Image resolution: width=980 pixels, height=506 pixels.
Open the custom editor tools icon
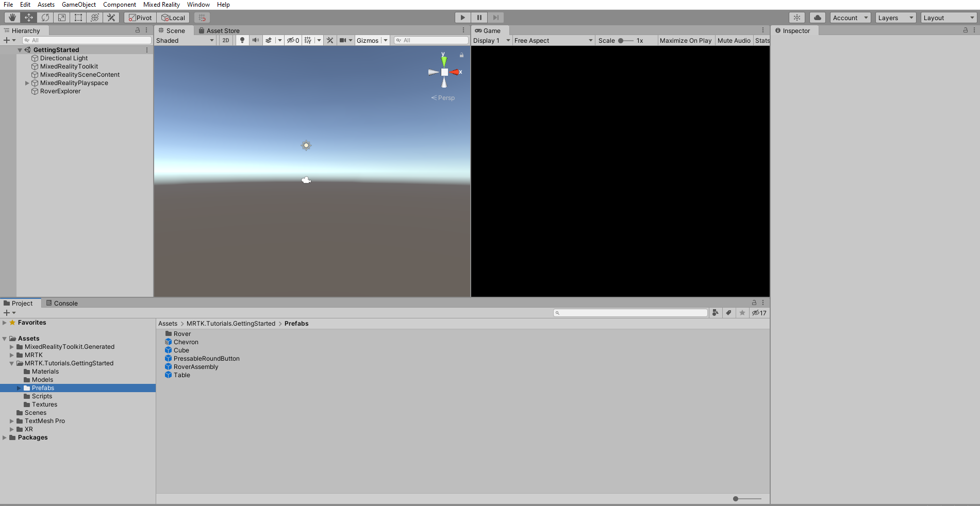111,18
